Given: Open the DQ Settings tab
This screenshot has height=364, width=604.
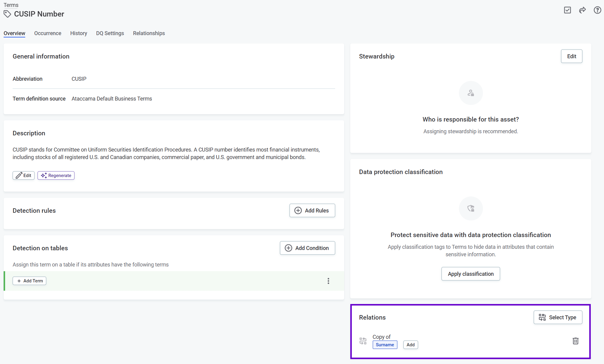Looking at the screenshot, I should pos(110,33).
